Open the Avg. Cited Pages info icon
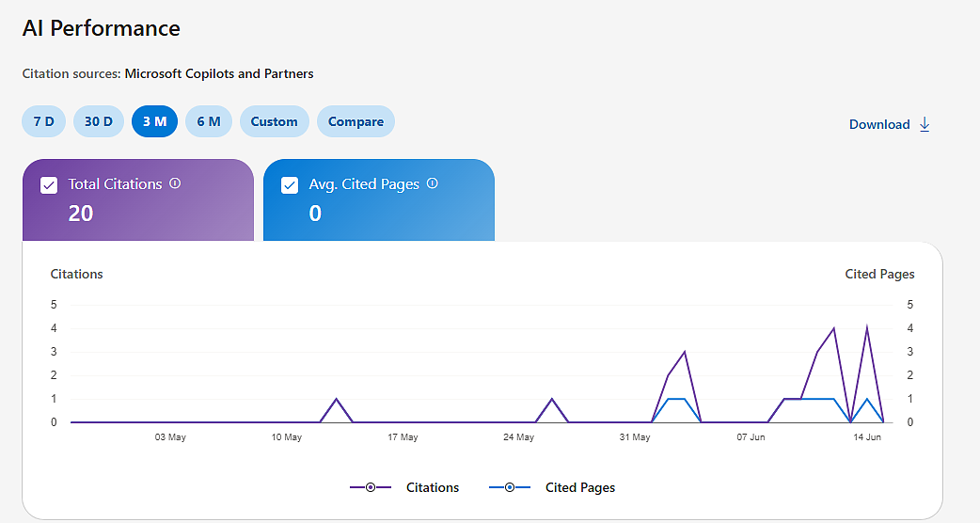This screenshot has height=523, width=980. 432,183
